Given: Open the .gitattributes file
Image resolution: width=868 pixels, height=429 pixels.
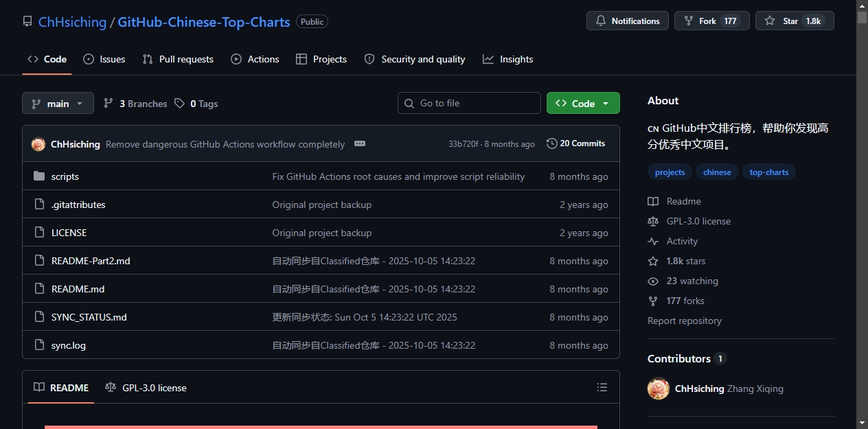Looking at the screenshot, I should click(78, 205).
